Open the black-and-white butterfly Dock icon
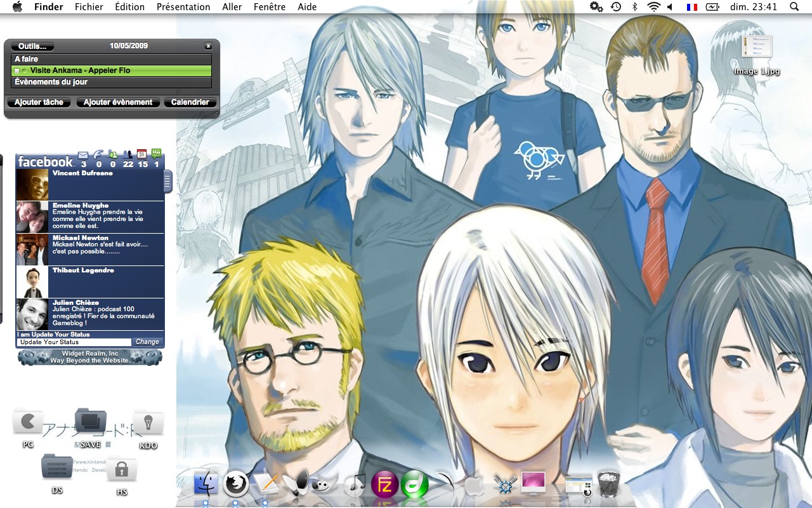The image size is (812, 508). tap(295, 484)
